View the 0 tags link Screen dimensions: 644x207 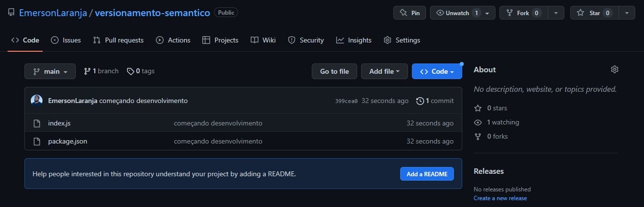141,71
